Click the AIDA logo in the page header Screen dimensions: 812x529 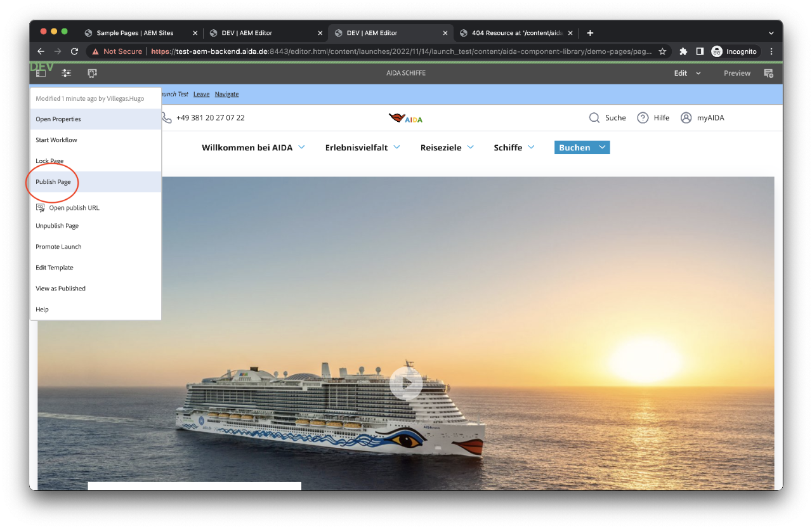click(x=405, y=117)
